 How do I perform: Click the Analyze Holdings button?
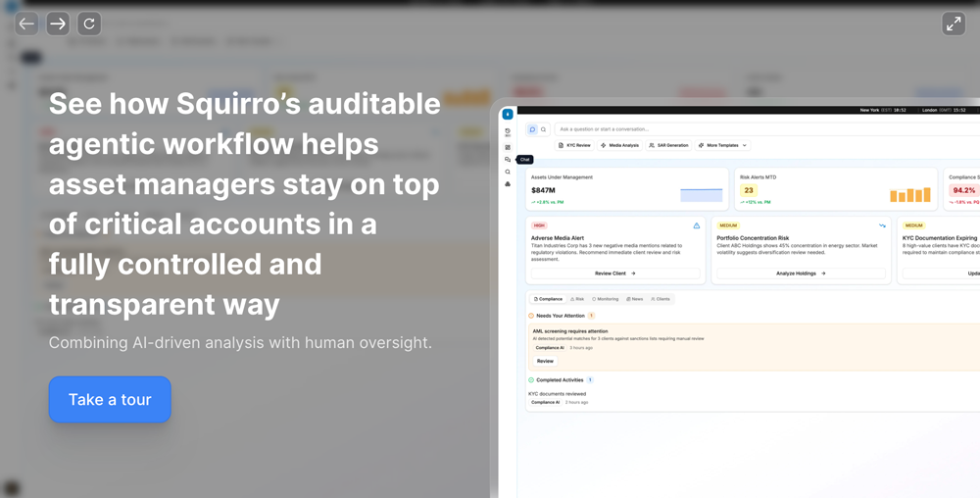click(x=801, y=274)
